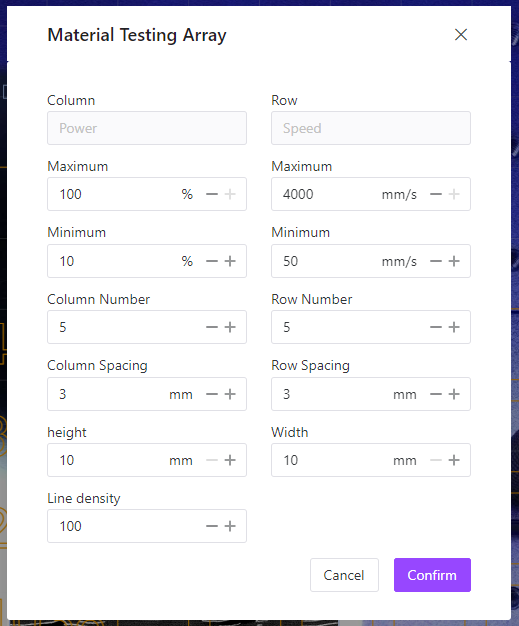Click the Row Speed field
519x626 pixels.
click(371, 128)
